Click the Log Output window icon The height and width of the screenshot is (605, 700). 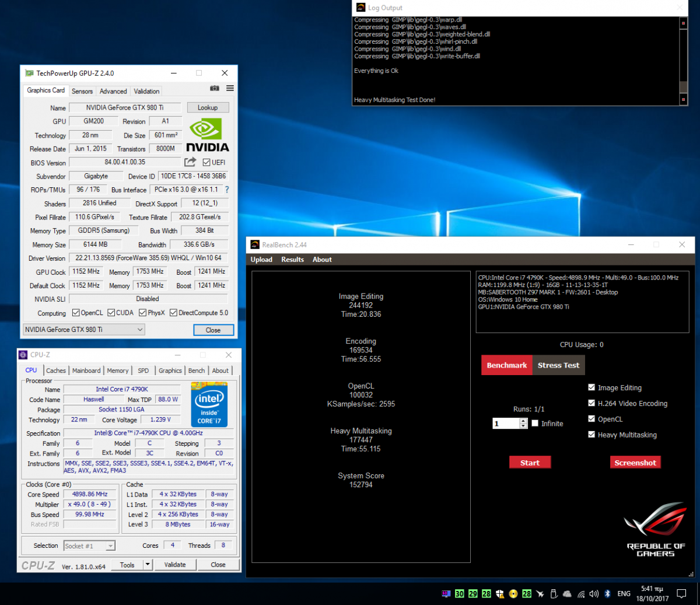point(361,8)
